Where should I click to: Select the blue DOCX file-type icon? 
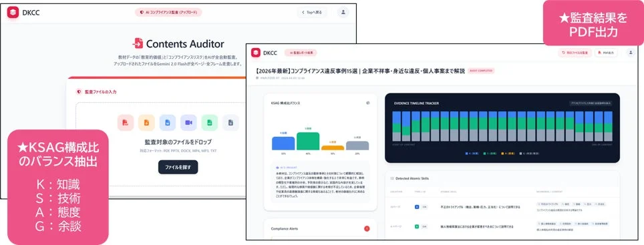pos(168,122)
